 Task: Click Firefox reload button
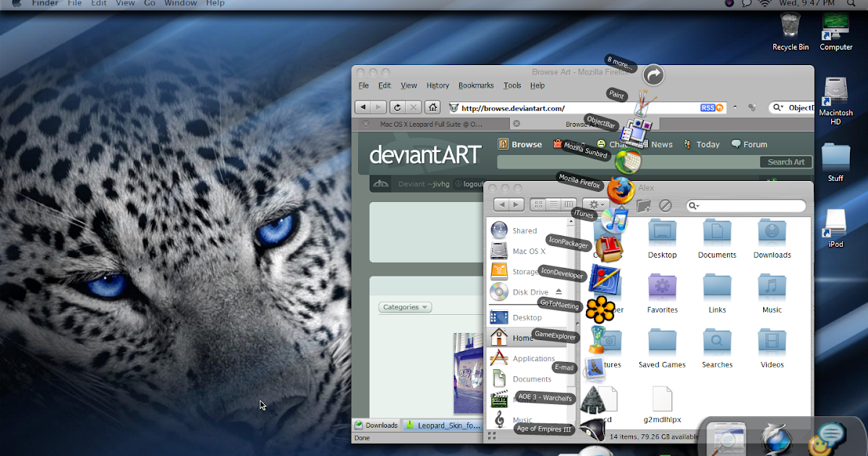pos(397,107)
